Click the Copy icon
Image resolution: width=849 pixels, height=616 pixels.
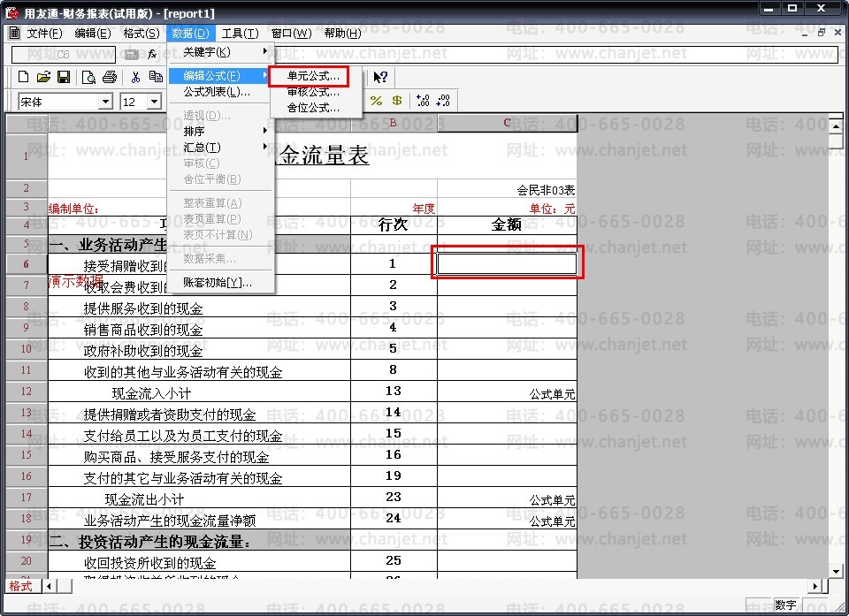[156, 77]
